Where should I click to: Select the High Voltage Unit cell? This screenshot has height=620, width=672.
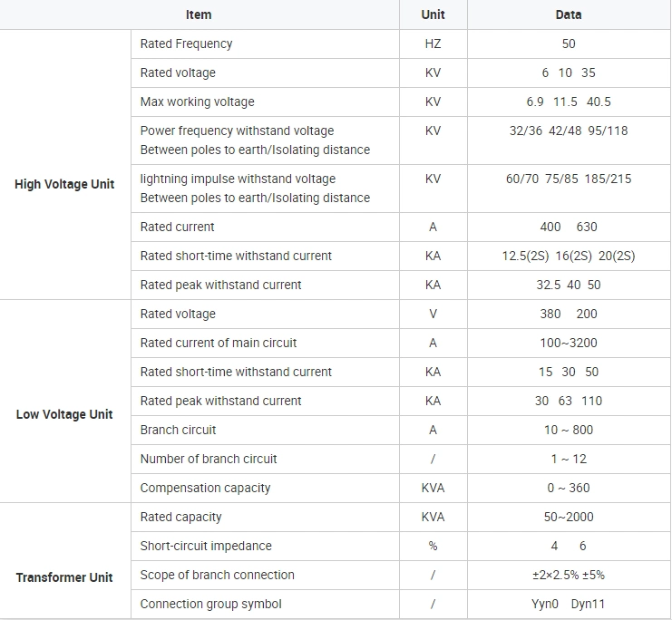pyautogui.click(x=64, y=184)
